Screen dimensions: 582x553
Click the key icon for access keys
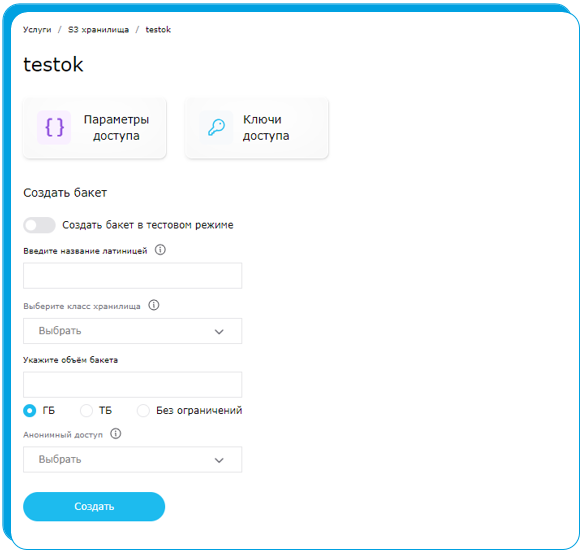[216, 127]
